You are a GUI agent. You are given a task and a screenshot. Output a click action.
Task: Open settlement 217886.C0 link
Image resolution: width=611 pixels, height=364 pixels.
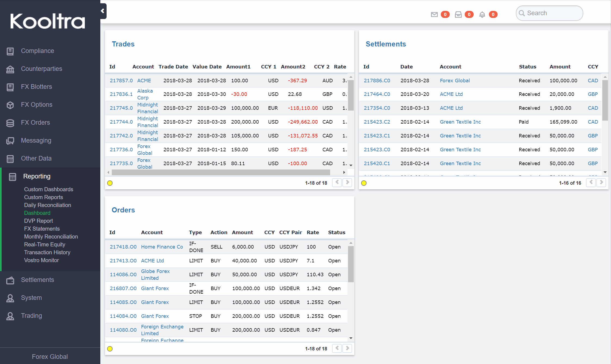coord(377,81)
